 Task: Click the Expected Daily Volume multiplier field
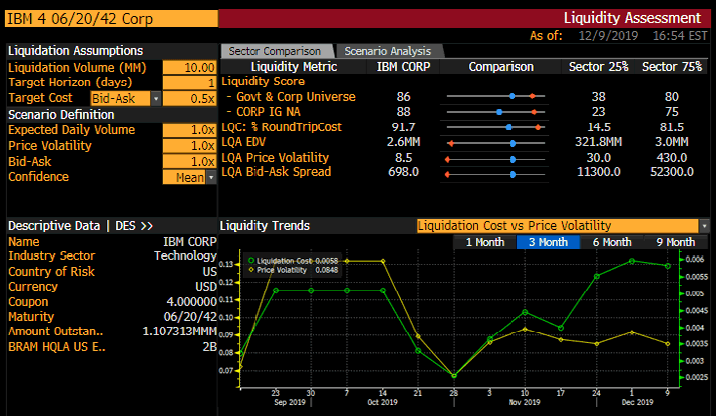point(189,130)
